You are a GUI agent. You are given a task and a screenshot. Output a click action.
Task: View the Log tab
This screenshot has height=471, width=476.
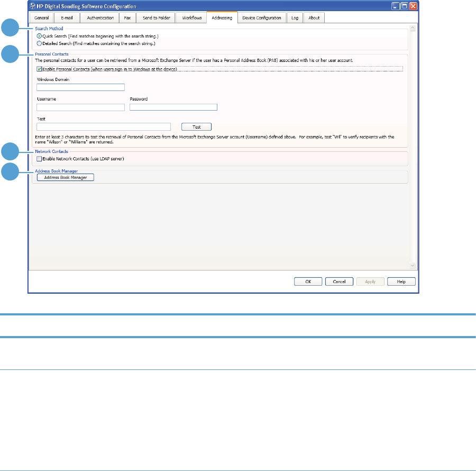[295, 18]
